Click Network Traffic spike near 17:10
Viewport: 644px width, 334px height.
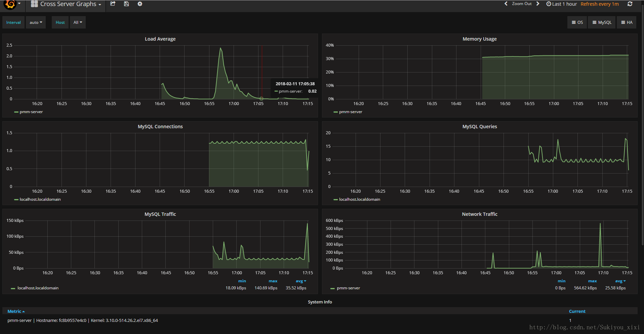[600, 224]
